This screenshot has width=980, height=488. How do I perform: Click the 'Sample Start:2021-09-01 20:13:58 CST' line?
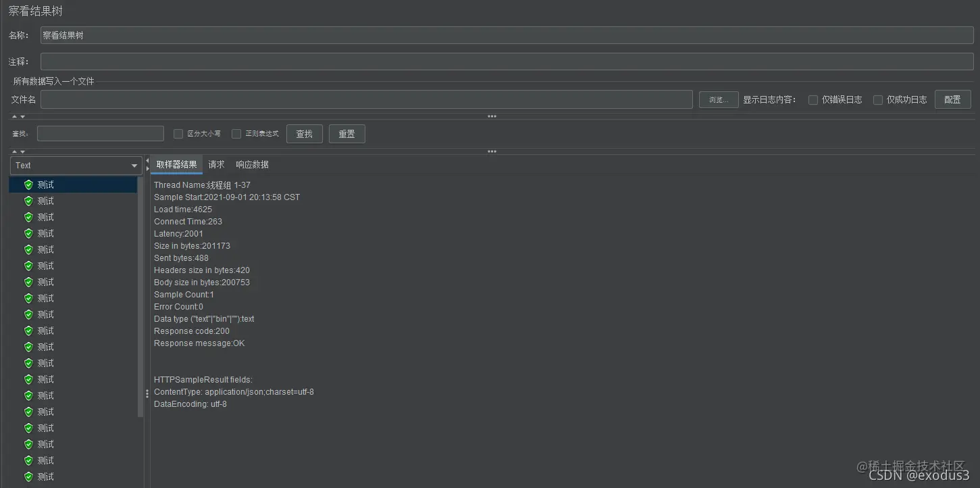[x=227, y=197]
